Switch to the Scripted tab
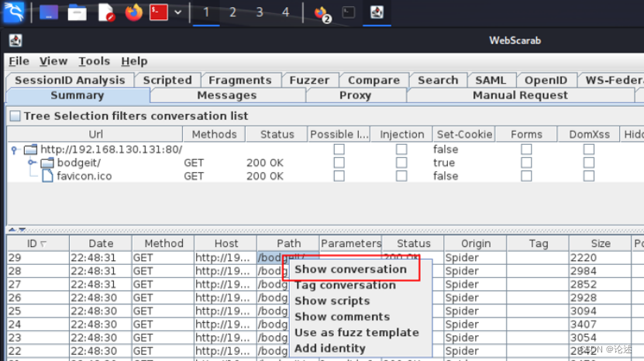 tap(167, 80)
